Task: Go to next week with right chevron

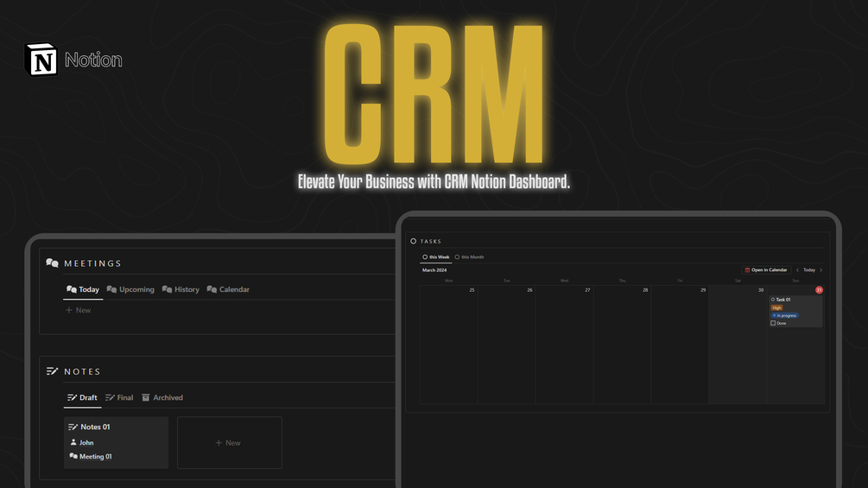Action: 821,270
